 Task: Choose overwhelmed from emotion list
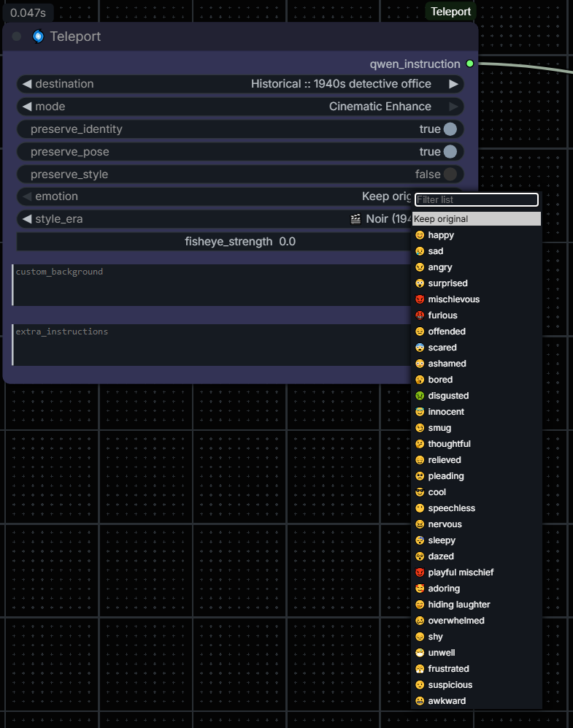(477, 621)
